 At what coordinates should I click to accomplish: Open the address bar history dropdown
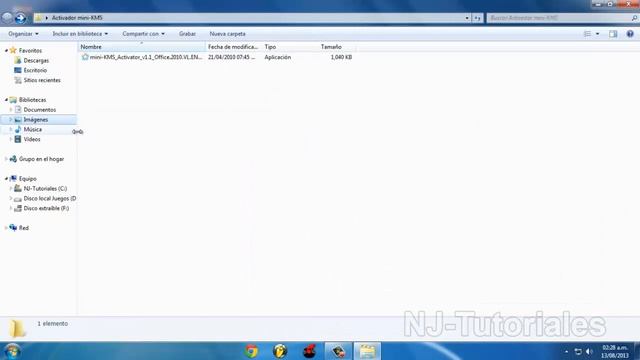tap(467, 18)
